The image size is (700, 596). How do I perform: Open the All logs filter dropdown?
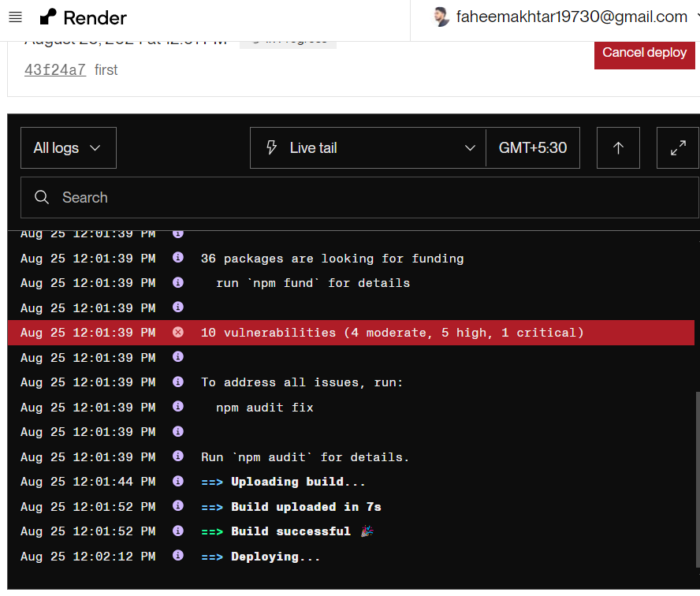tap(68, 147)
